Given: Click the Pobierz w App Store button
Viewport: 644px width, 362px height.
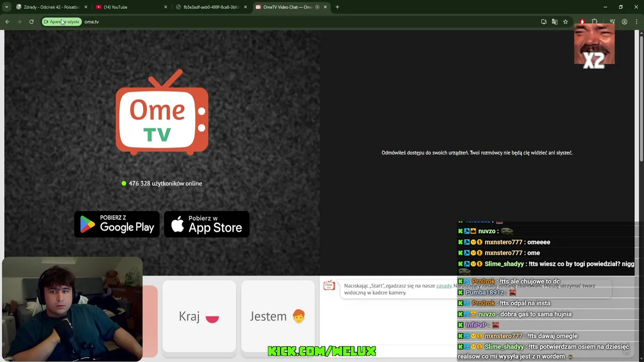Looking at the screenshot, I should [207, 224].
